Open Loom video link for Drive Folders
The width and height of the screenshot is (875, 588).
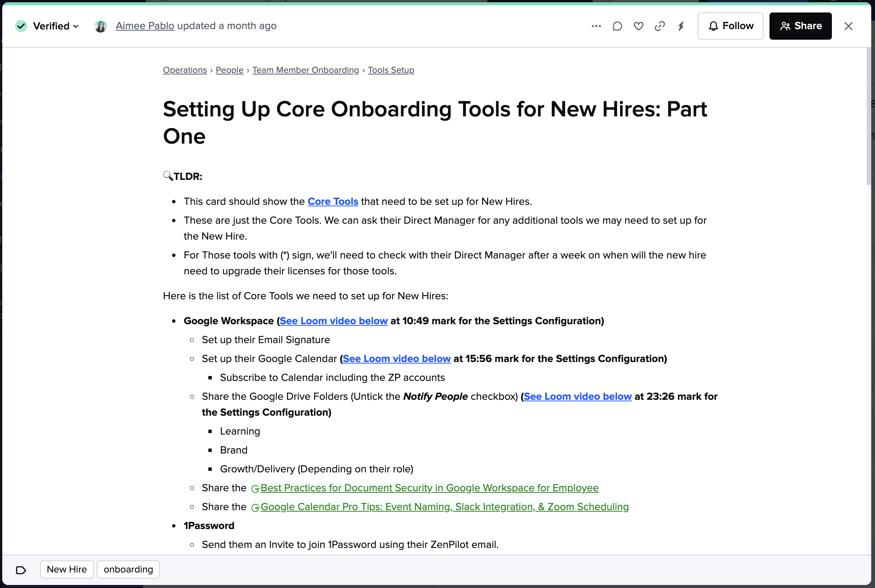pos(578,396)
